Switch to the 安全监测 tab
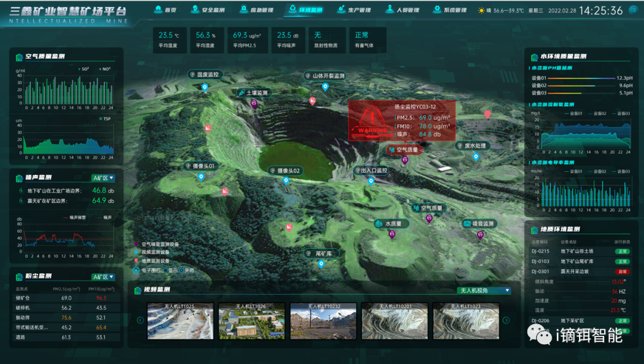644x364 pixels. (208, 10)
